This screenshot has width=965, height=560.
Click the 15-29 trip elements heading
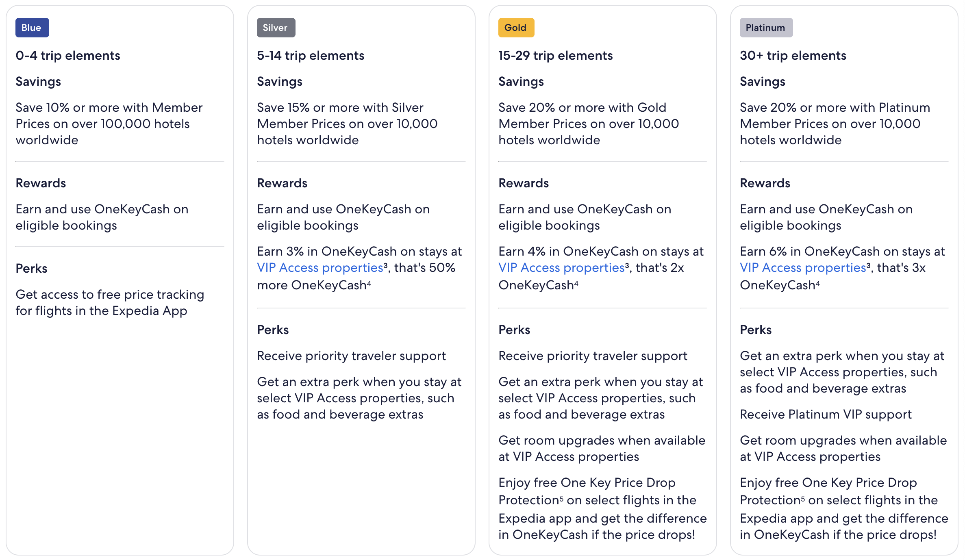pyautogui.click(x=556, y=55)
